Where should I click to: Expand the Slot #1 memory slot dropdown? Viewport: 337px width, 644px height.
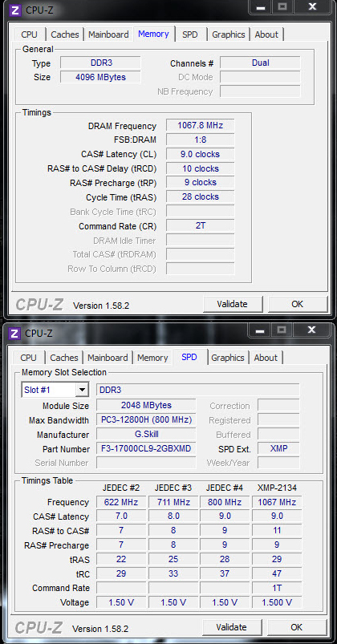82,391
